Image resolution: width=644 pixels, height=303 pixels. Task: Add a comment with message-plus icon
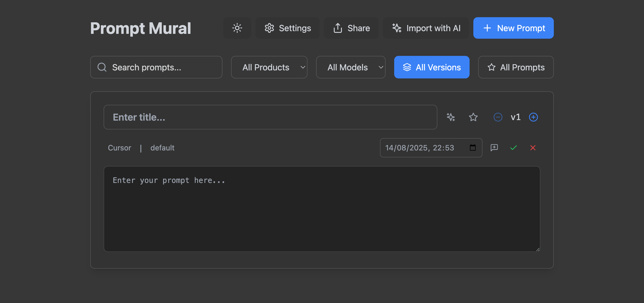(x=494, y=147)
